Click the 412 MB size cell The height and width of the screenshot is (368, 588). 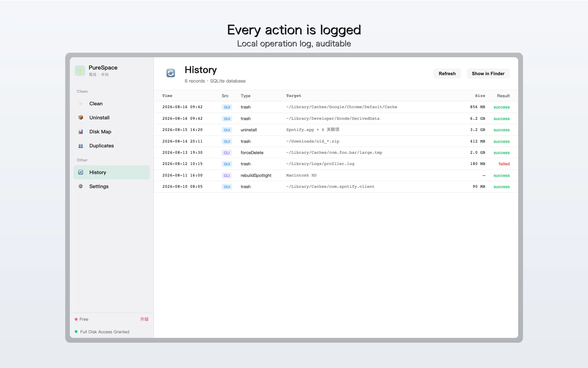click(x=478, y=141)
